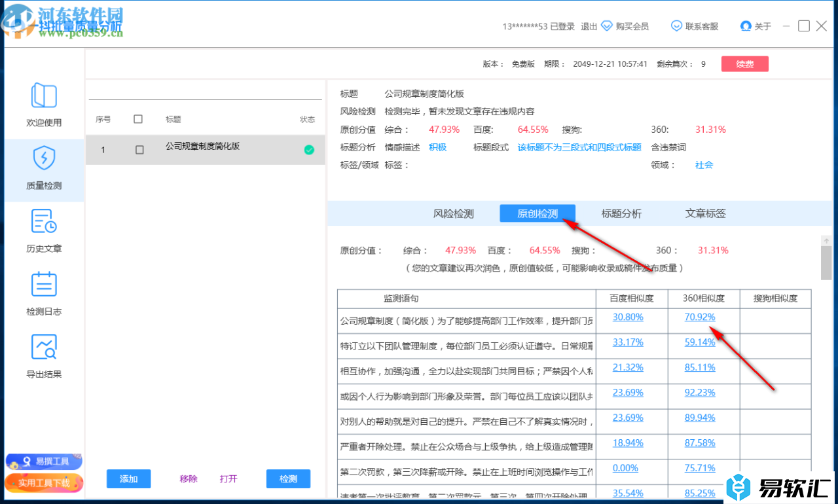Click the 关于 about icon

click(x=745, y=26)
